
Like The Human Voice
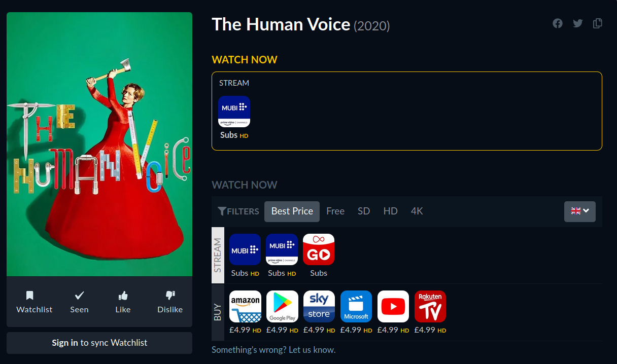[123, 302]
